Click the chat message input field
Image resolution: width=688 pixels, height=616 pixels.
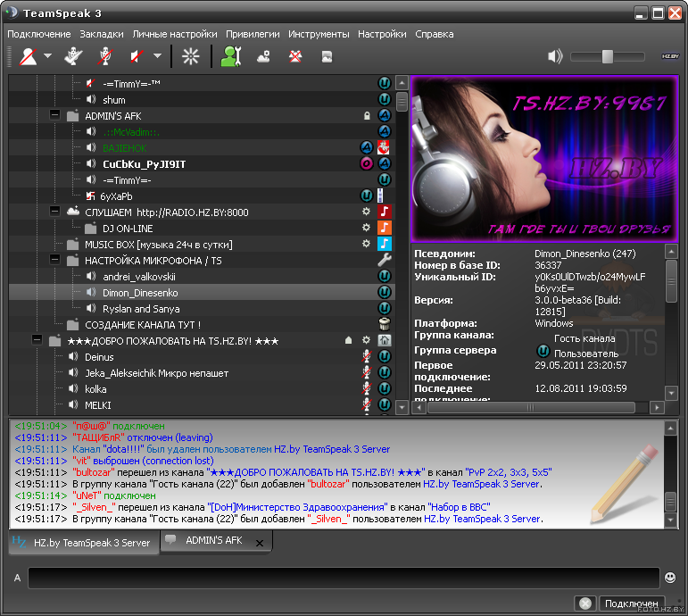click(344, 578)
